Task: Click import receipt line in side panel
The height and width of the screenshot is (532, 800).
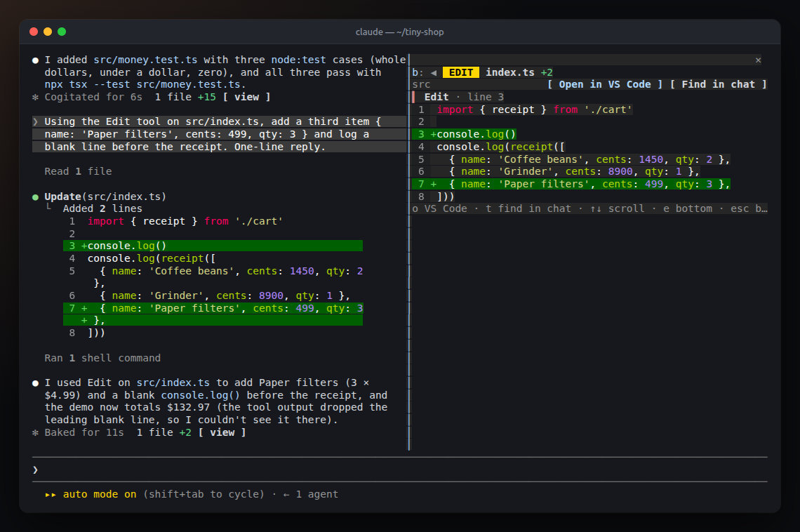Action: [x=522, y=109]
